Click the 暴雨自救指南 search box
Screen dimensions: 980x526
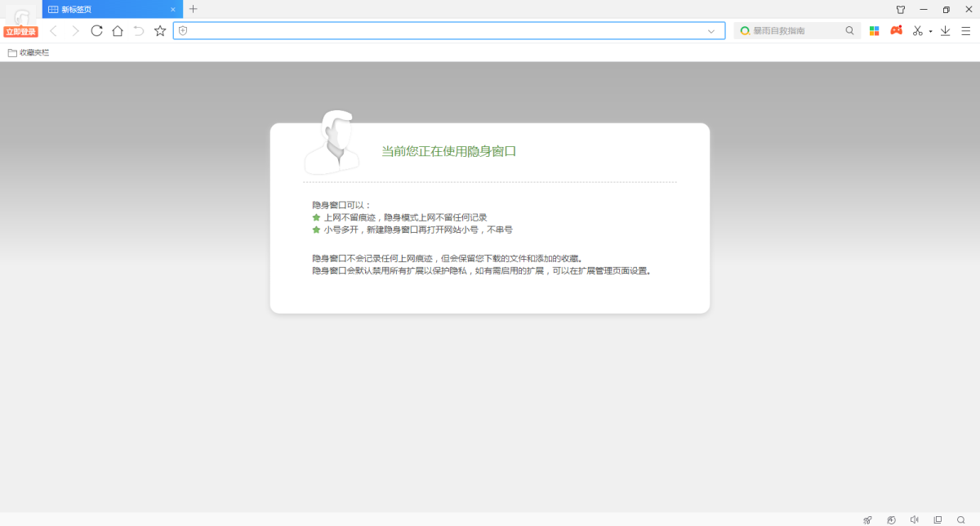click(x=797, y=31)
